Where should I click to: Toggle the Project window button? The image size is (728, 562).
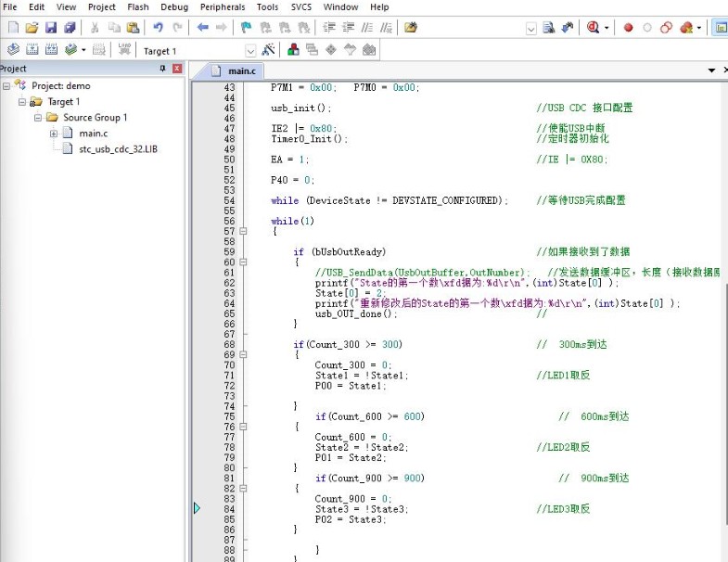click(721, 28)
